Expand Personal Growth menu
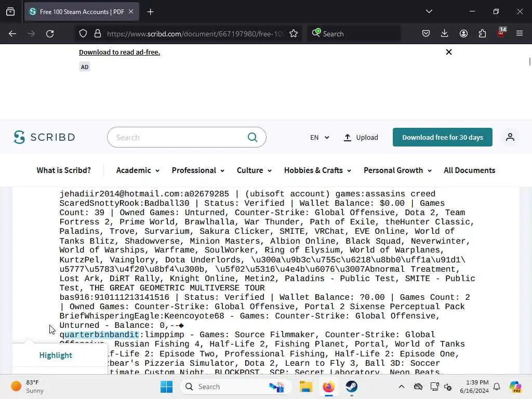The height and width of the screenshot is (399, 532). click(397, 170)
